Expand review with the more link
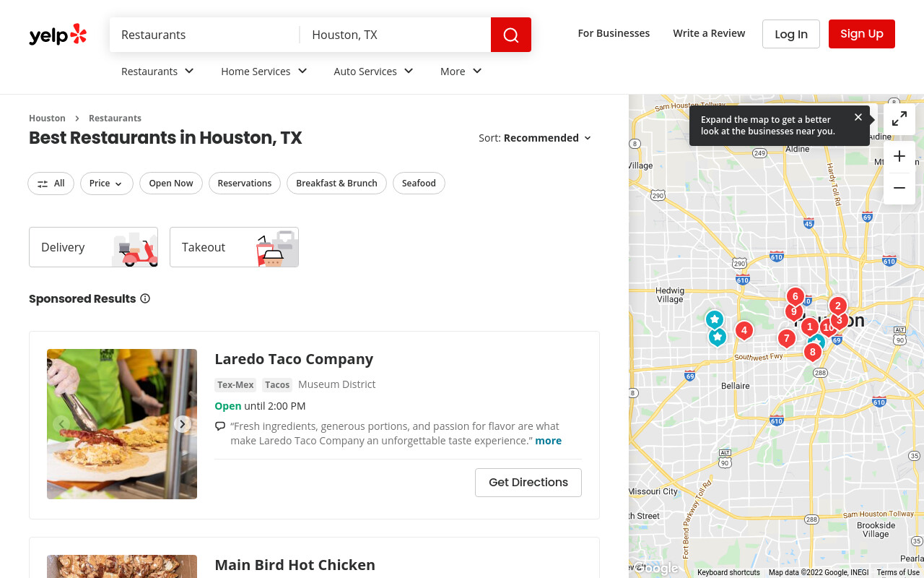 click(x=548, y=441)
